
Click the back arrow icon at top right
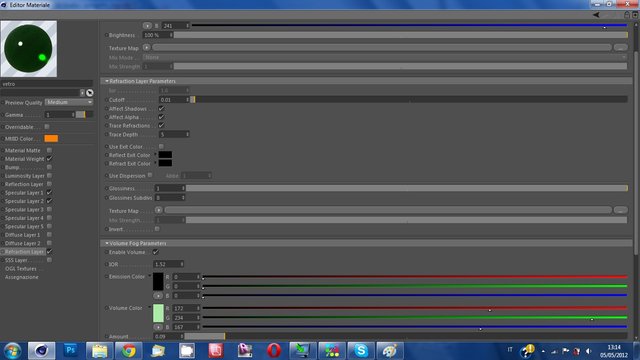pyautogui.click(x=596, y=15)
